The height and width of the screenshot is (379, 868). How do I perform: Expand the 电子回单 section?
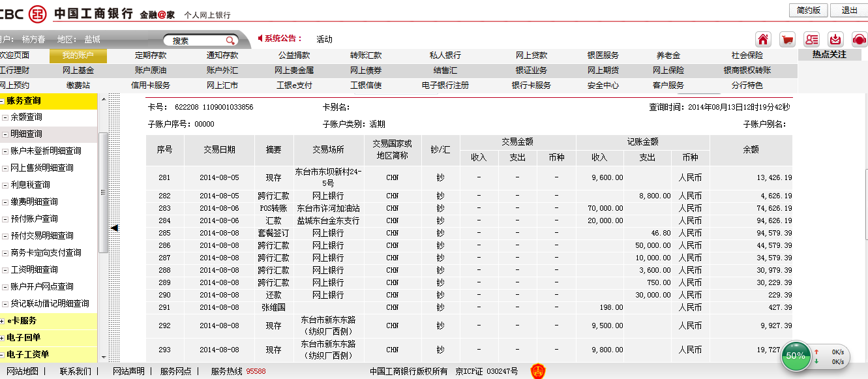point(3,338)
